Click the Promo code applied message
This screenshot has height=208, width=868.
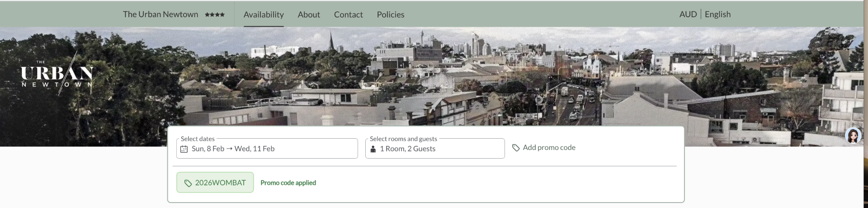(288, 183)
